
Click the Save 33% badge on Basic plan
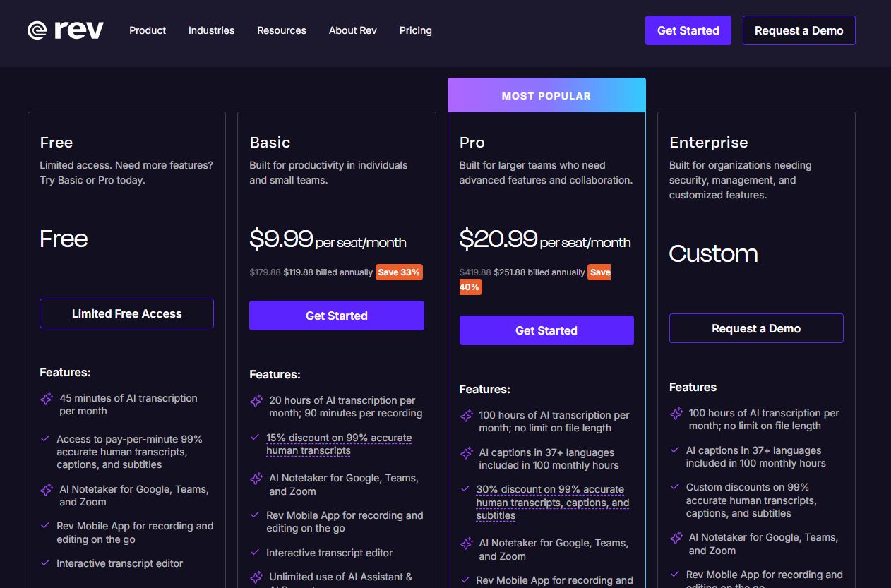coord(400,272)
